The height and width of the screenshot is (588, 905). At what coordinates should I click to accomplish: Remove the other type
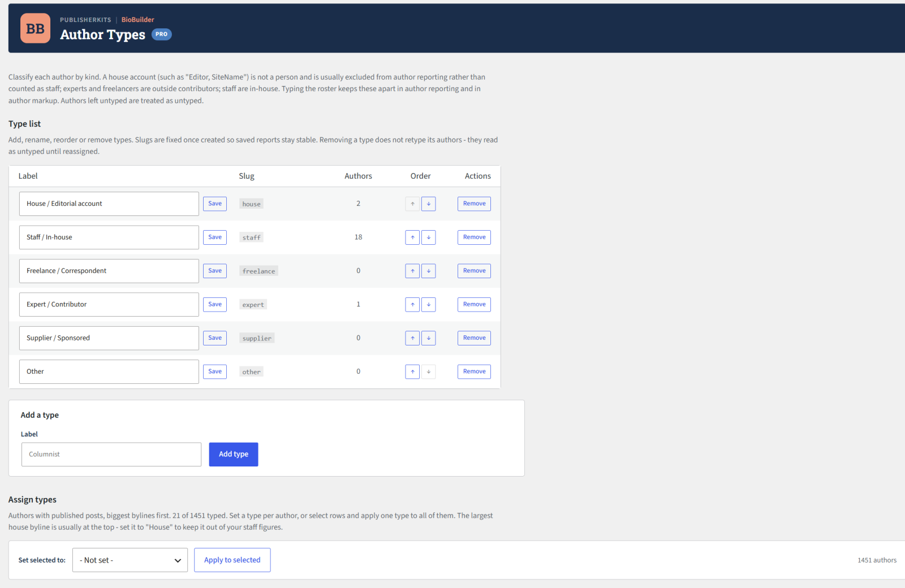[474, 371]
